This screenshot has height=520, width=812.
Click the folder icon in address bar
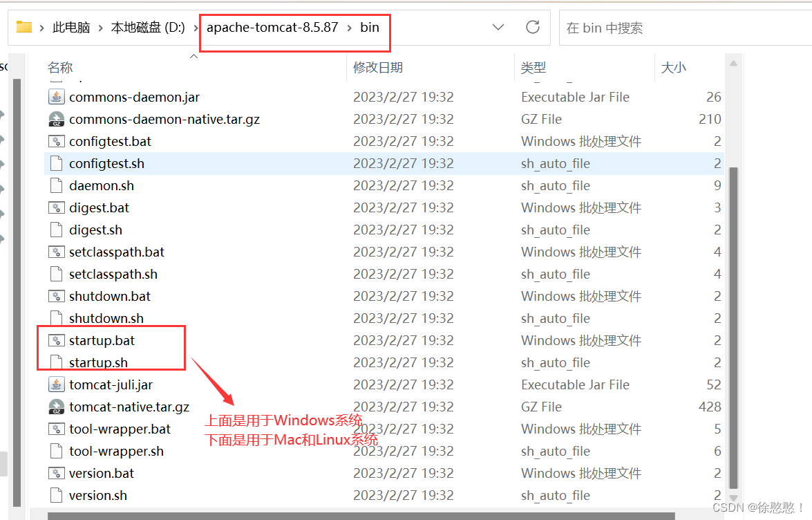pos(24,27)
